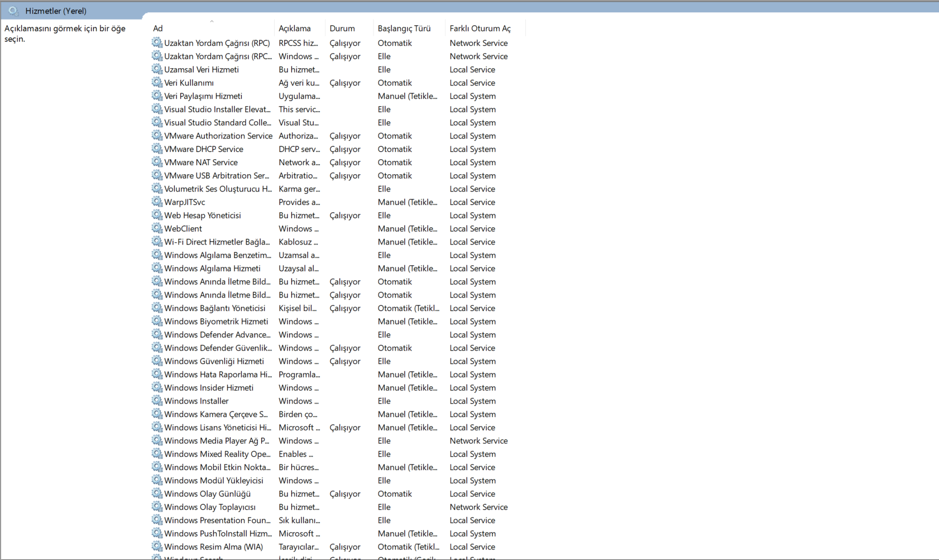Click 'Otomatik (Tetikl...' in Windows Bağlantı Yöneticisi row
Screen dimensions: 939x560
(x=409, y=308)
